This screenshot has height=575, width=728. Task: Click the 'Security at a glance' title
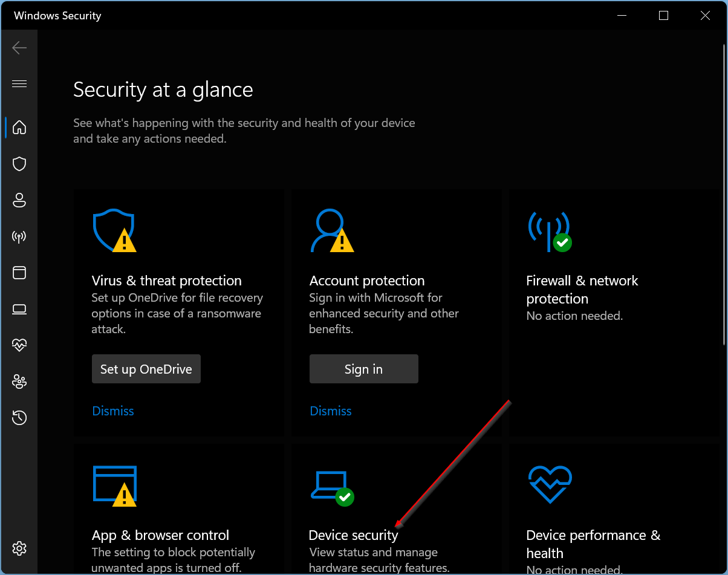point(163,89)
